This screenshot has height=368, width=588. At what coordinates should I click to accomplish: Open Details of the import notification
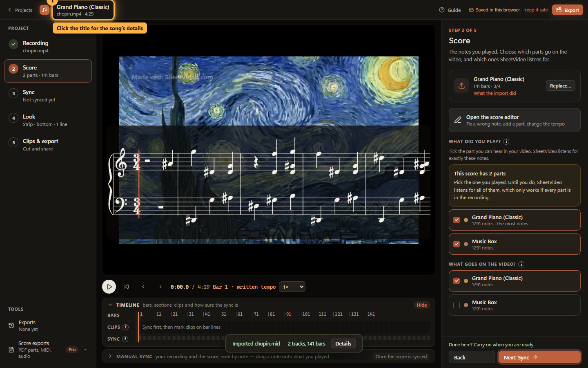click(x=343, y=343)
